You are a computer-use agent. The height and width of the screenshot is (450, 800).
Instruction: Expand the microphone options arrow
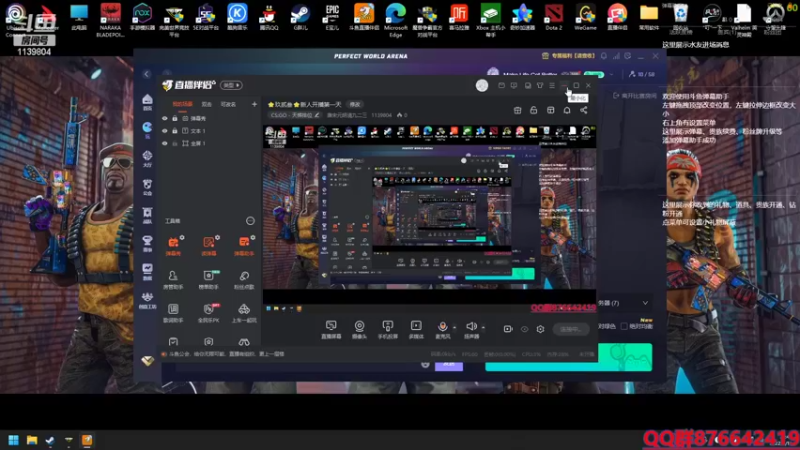[x=455, y=327]
